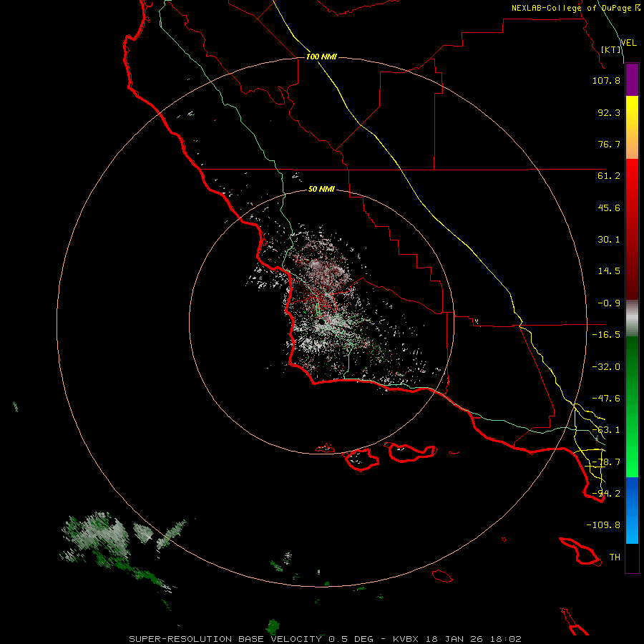The height and width of the screenshot is (644, 644).
Task: Click the 14.5 value on velocity scale
Action: (609, 271)
